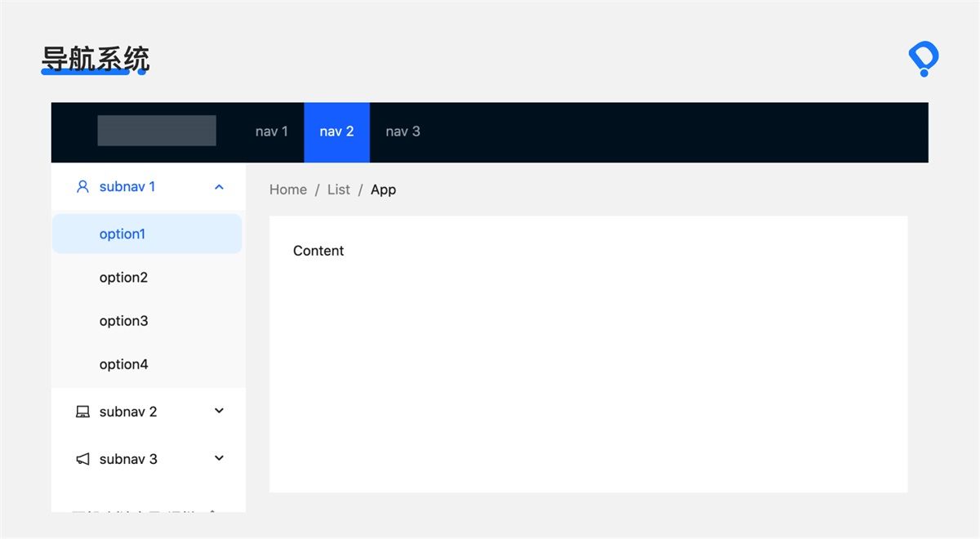Open the List breadcrumb link

click(x=338, y=189)
